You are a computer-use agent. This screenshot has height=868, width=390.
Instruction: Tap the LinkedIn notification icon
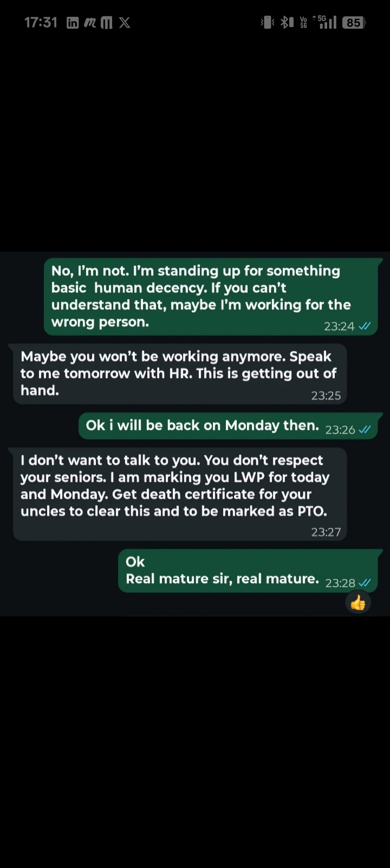[73, 23]
